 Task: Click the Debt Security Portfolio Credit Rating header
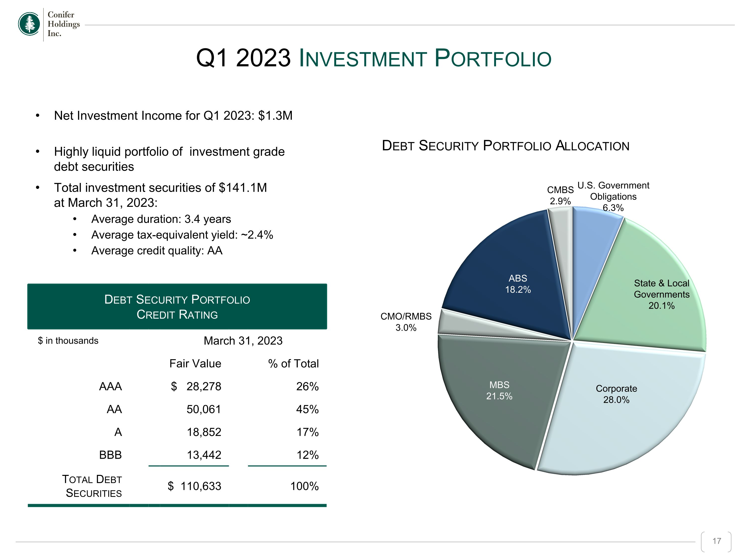(177, 306)
